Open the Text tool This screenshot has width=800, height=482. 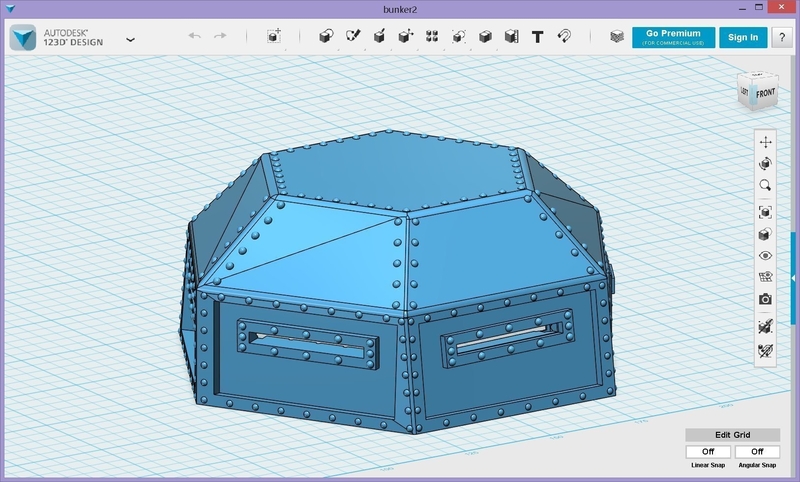[x=537, y=37]
